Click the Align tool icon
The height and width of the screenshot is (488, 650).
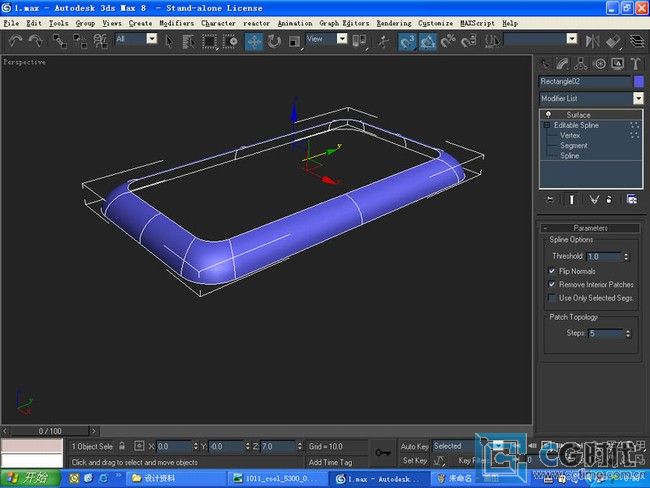click(613, 41)
